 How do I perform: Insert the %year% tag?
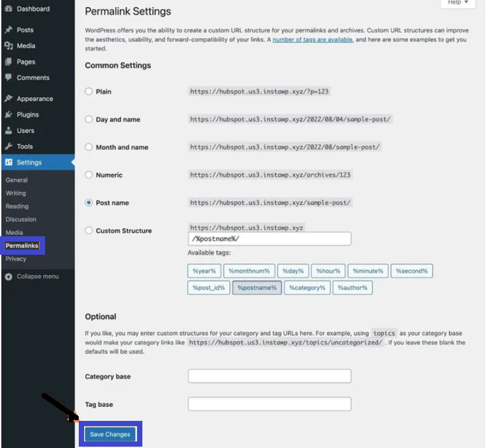tap(204, 271)
